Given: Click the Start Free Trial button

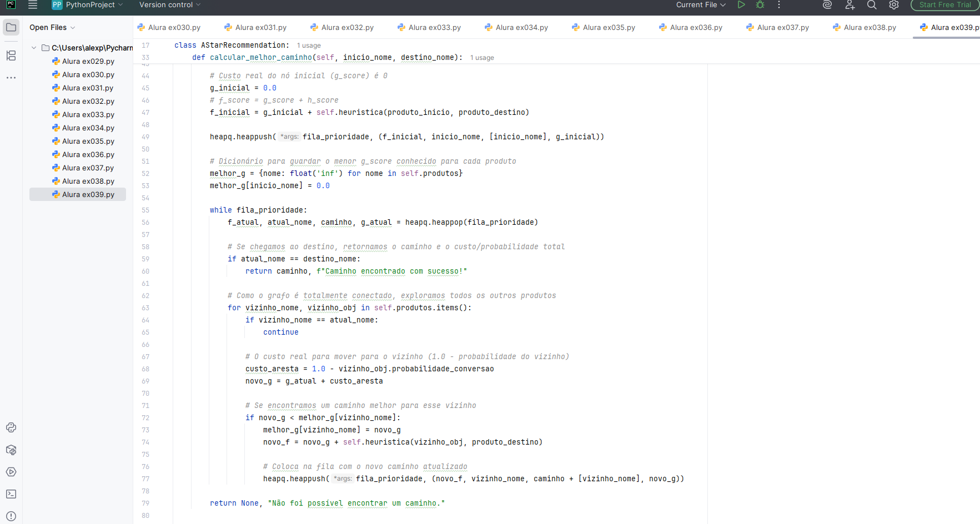Looking at the screenshot, I should [945, 5].
